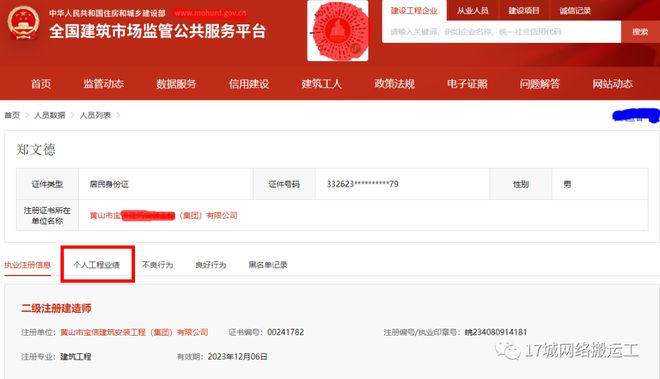The image size is (660, 379).
Task: Open 网站动态 navigation item
Action: click(x=612, y=84)
